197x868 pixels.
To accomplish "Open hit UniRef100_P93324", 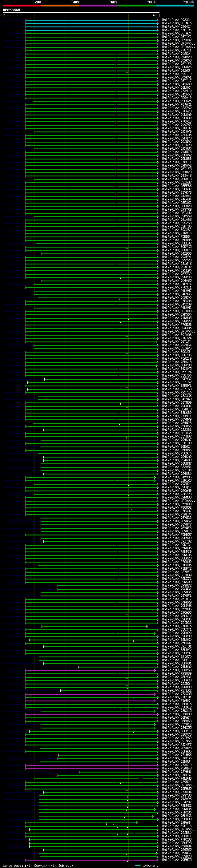I will point(177,20).
